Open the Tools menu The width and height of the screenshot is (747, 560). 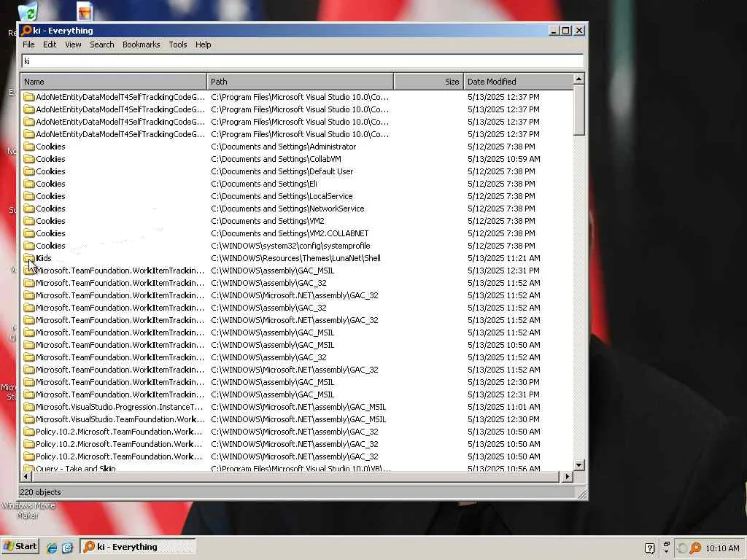click(178, 44)
